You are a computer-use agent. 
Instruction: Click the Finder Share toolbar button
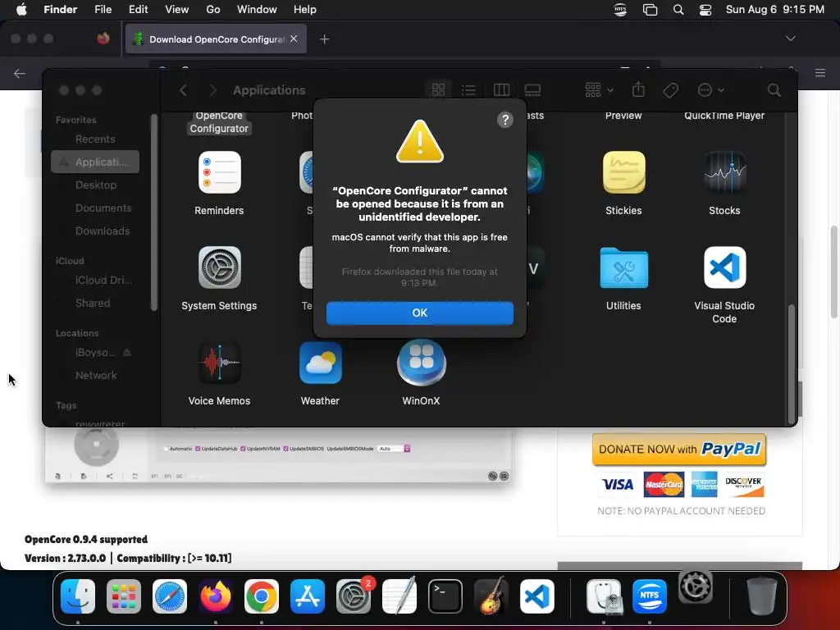click(x=638, y=89)
